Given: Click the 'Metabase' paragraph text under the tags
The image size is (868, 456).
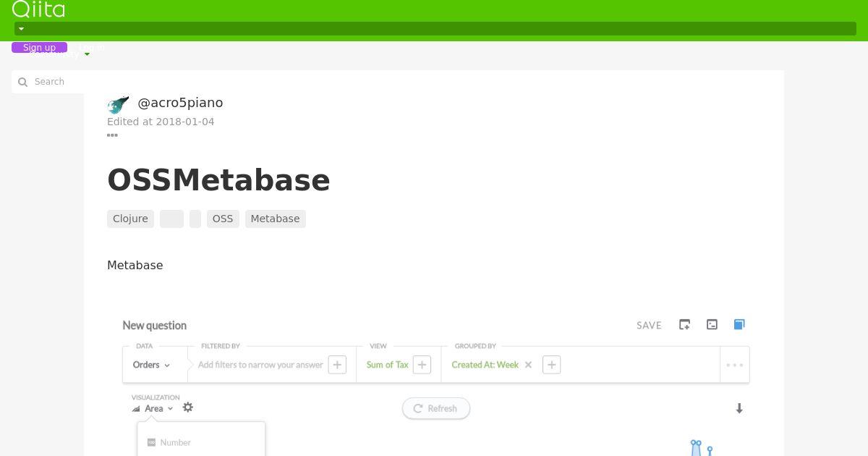Looking at the screenshot, I should pyautogui.click(x=135, y=265).
